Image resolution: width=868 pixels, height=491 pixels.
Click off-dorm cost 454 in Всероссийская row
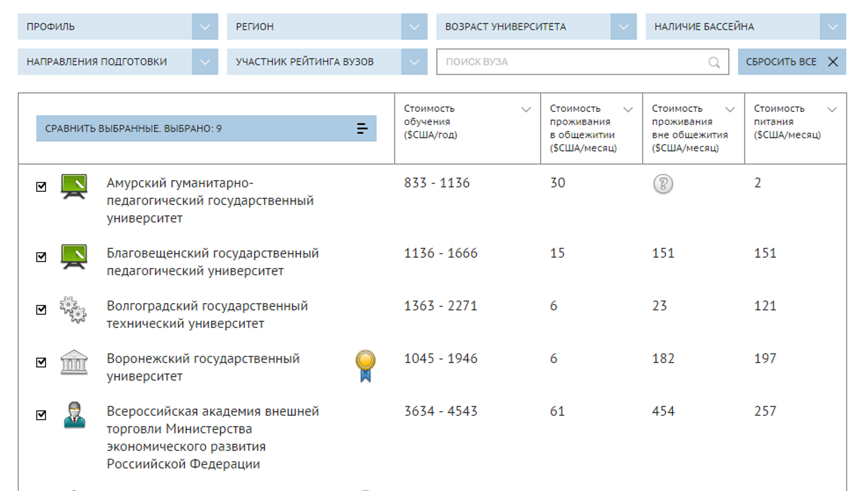pyautogui.click(x=663, y=411)
